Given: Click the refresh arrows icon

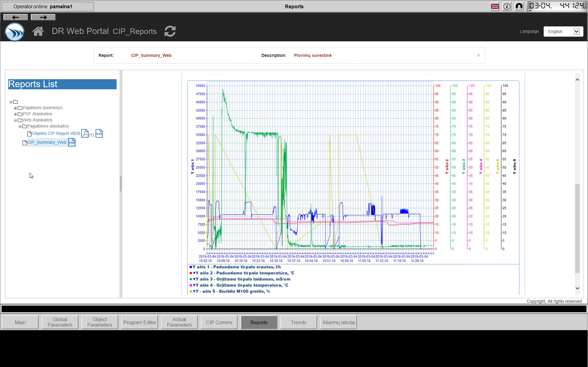Looking at the screenshot, I should (170, 31).
